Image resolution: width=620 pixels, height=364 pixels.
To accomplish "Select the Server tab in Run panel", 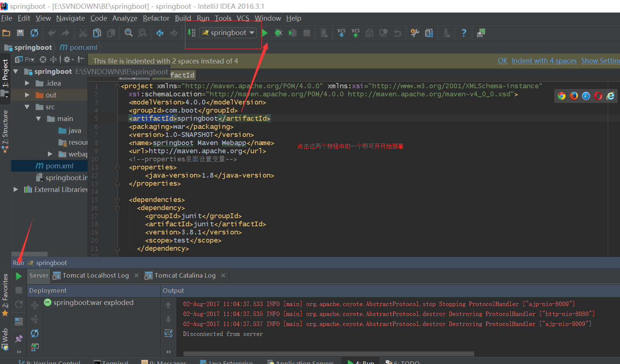I will point(39,275).
